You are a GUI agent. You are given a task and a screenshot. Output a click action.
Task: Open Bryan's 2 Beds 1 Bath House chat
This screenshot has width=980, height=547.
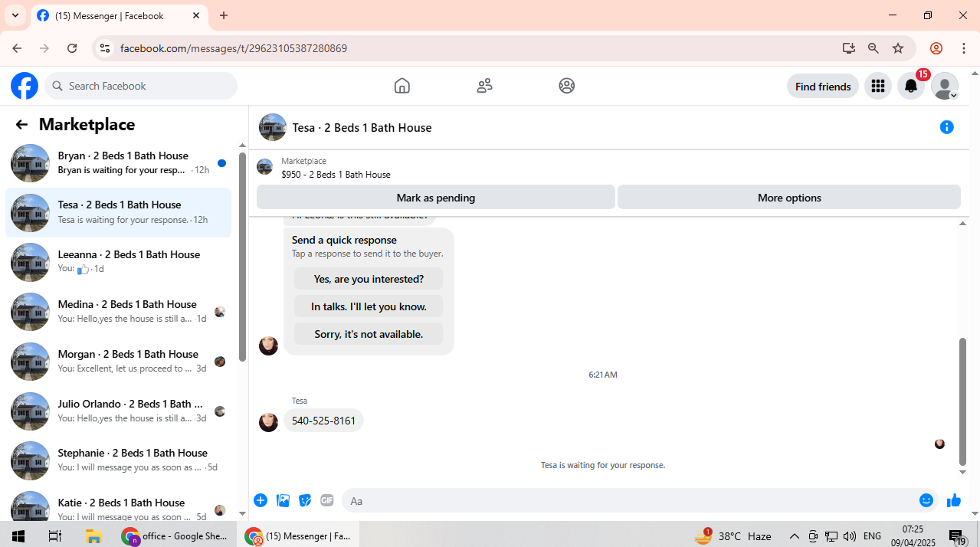click(118, 162)
